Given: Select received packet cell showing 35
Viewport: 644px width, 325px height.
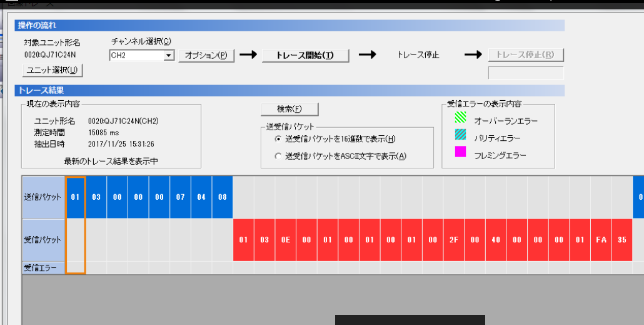Looking at the screenshot, I should [621, 239].
